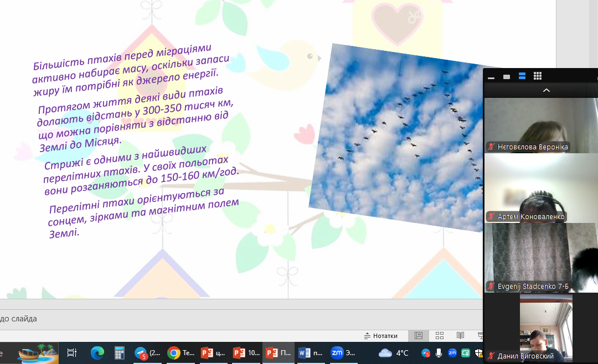The width and height of the screenshot is (598, 364).
Task: Launch Microsoft Edge from the taskbar
Action: (x=97, y=353)
